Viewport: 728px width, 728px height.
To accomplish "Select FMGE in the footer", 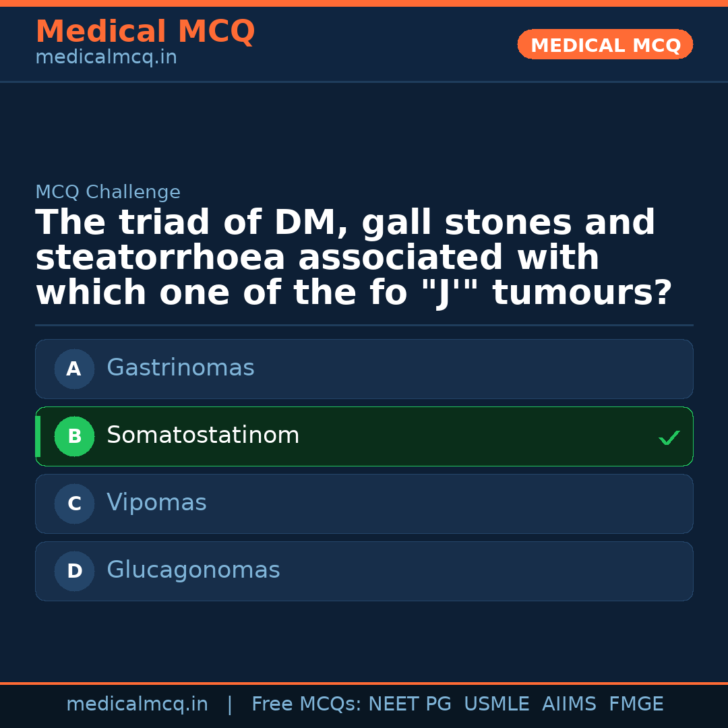I will pos(636,704).
